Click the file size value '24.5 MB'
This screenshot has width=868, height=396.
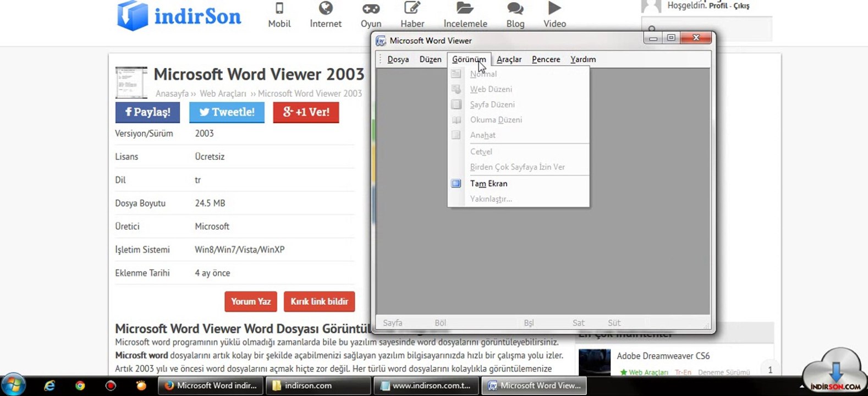210,204
